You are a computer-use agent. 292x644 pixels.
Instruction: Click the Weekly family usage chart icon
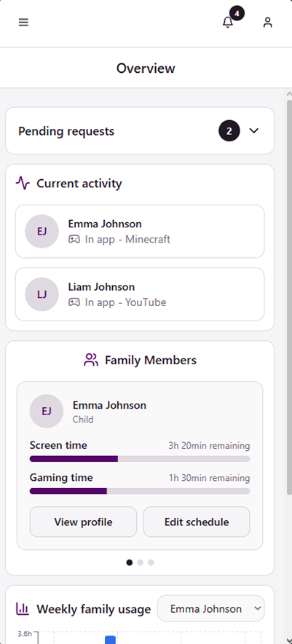23,609
